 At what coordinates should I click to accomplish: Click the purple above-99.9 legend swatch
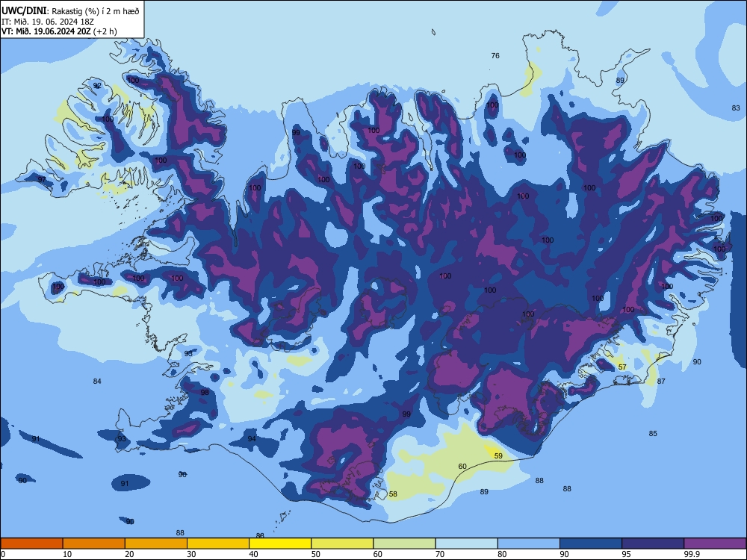(x=715, y=544)
